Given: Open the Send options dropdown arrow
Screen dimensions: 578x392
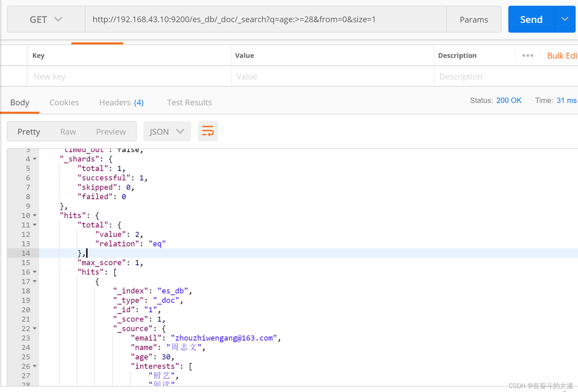Looking at the screenshot, I should tap(565, 20).
